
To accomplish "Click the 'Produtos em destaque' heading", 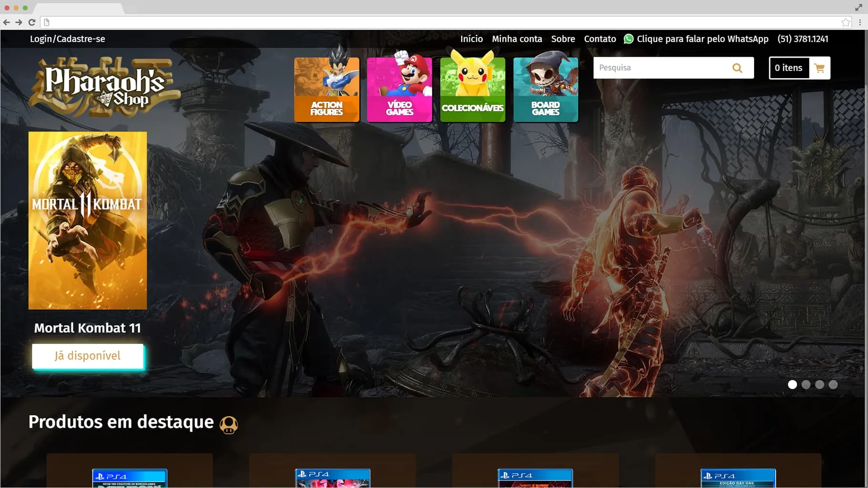I will pyautogui.click(x=121, y=422).
